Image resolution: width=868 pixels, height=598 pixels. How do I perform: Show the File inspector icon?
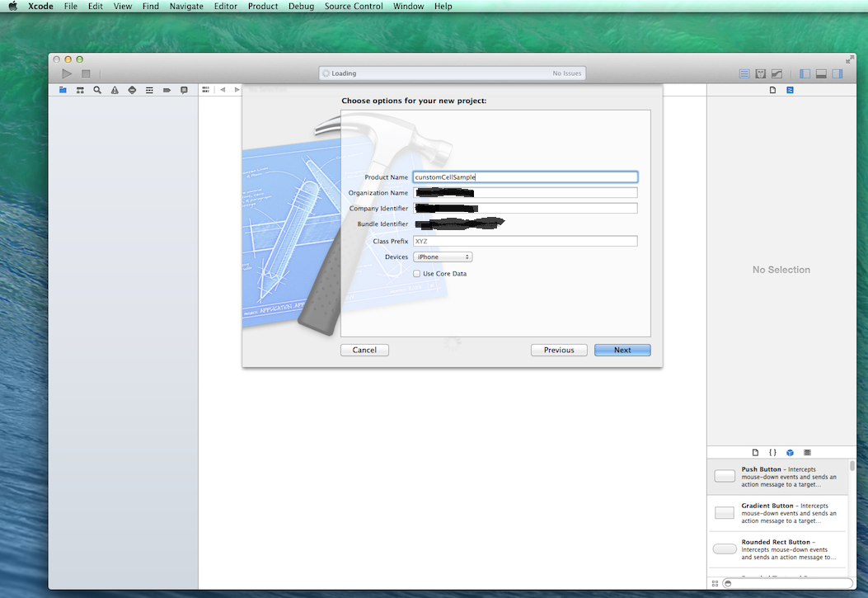(x=772, y=90)
